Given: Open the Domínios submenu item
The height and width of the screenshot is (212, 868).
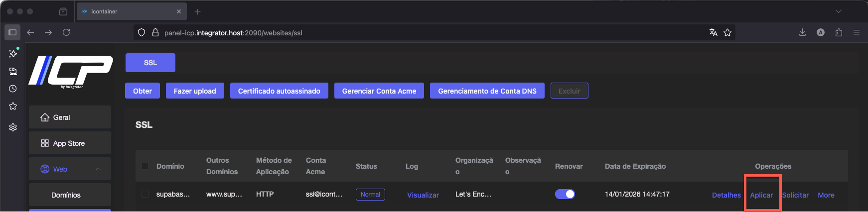Looking at the screenshot, I should [70, 195].
